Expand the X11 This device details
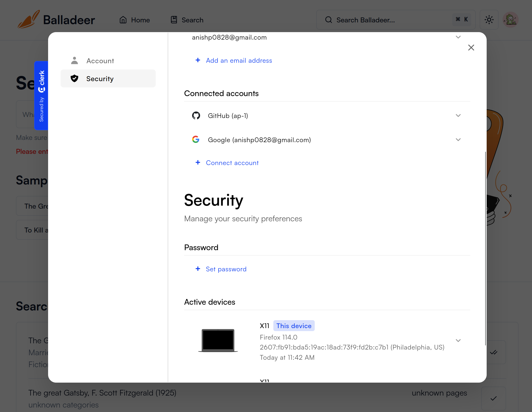This screenshot has height=412, width=532. tap(458, 341)
